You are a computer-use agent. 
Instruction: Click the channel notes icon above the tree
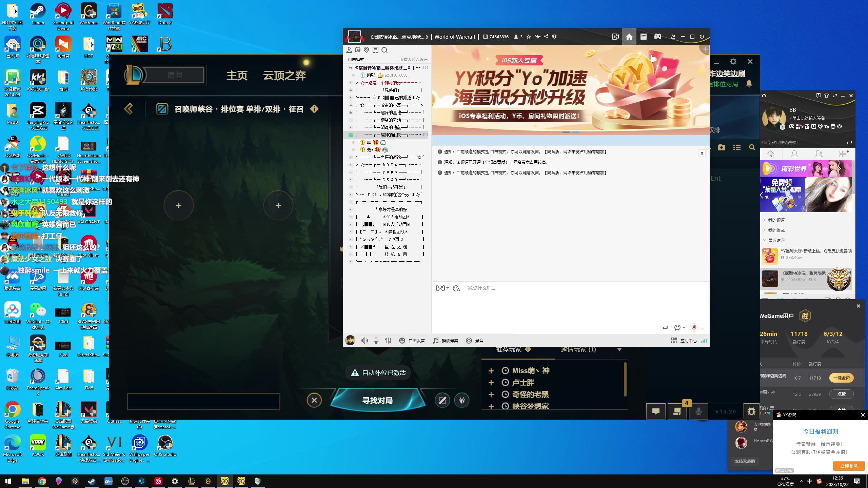point(375,50)
